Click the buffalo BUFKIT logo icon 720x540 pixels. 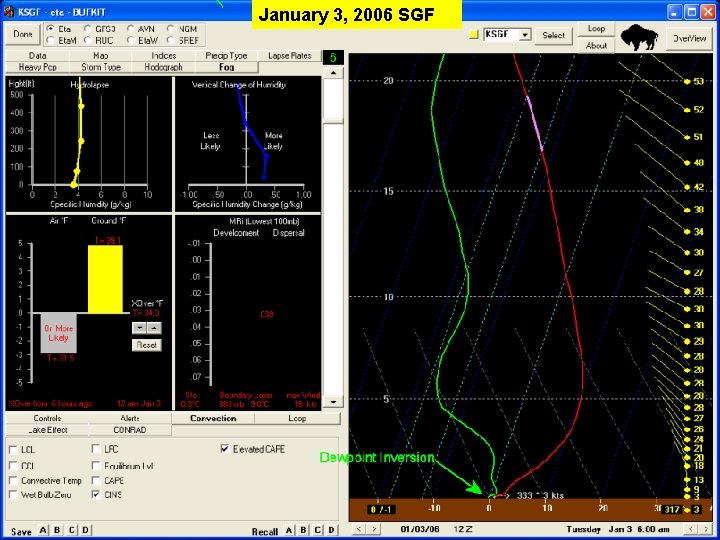coord(640,38)
